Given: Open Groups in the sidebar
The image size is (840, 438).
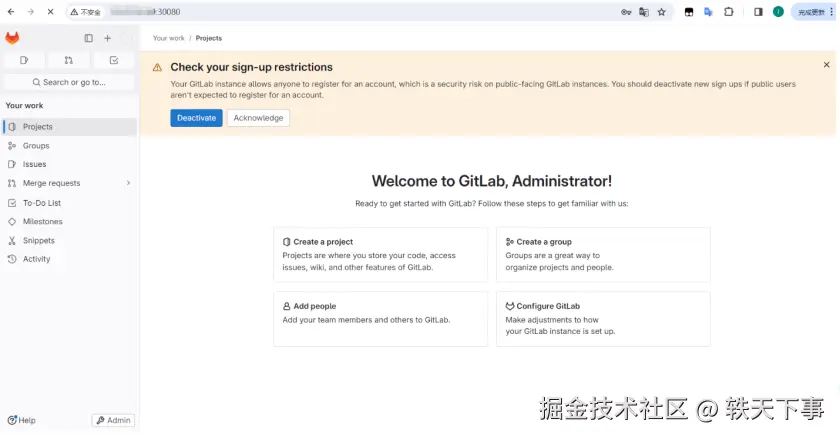Looking at the screenshot, I should [70, 146].
